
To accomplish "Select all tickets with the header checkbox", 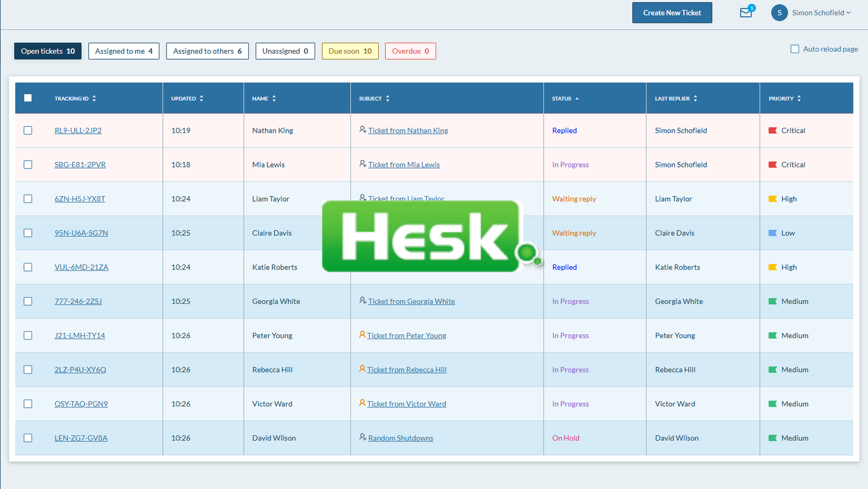I will 28,98.
